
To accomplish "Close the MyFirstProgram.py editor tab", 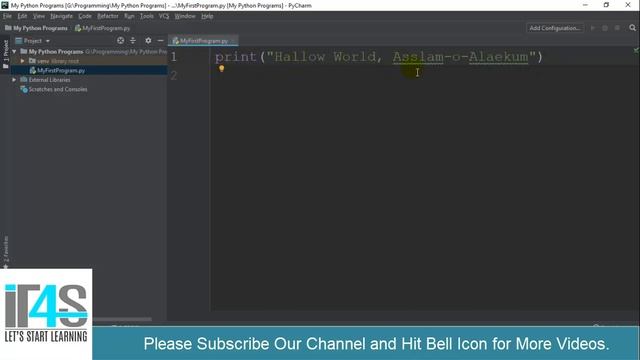I will tap(233, 41).
